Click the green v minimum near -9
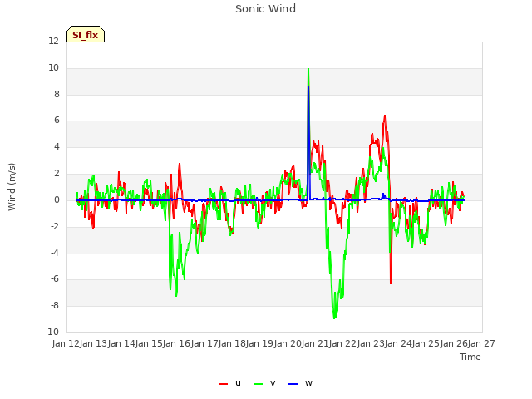 tap(334, 318)
